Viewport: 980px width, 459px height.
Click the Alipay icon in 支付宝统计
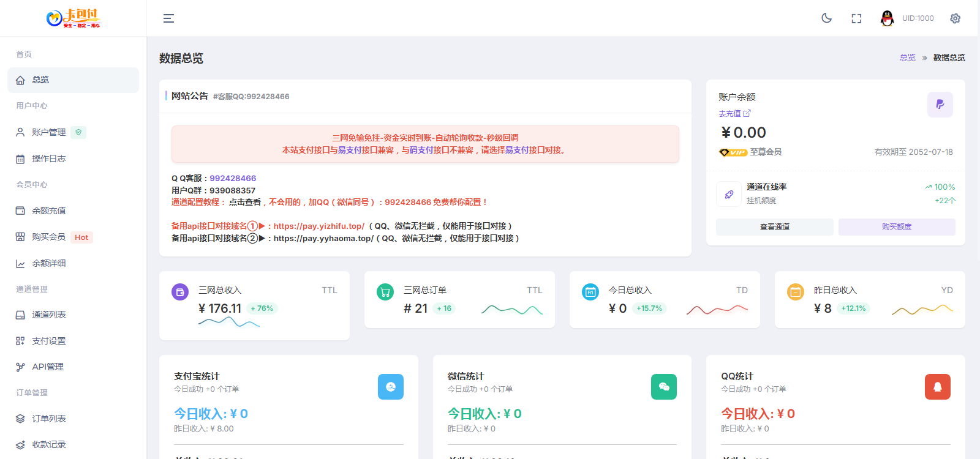pos(391,387)
